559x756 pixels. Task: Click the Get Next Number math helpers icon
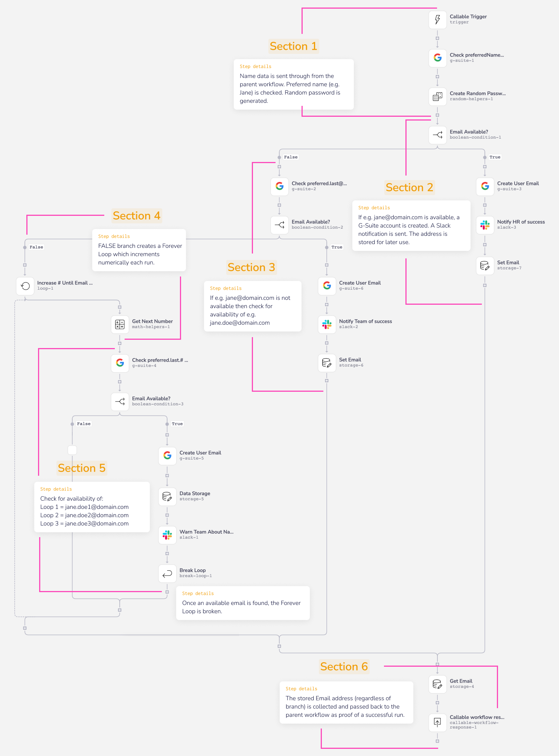(x=120, y=324)
